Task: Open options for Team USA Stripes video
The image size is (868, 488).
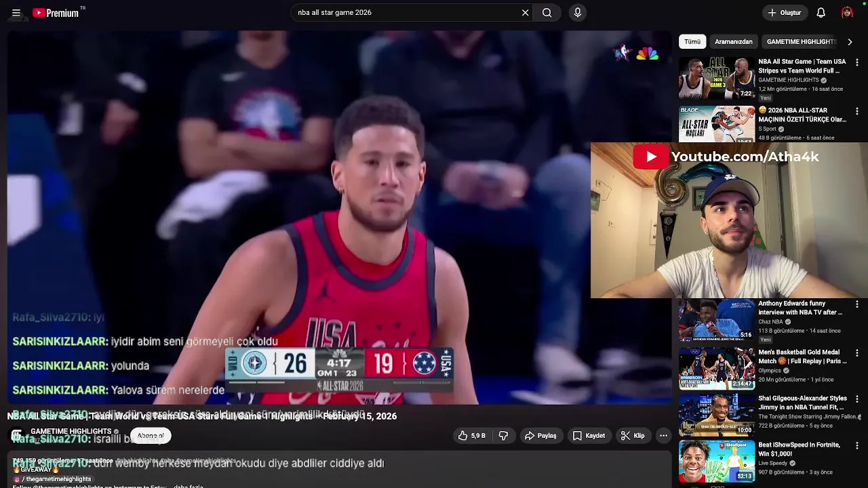Action: tap(857, 62)
